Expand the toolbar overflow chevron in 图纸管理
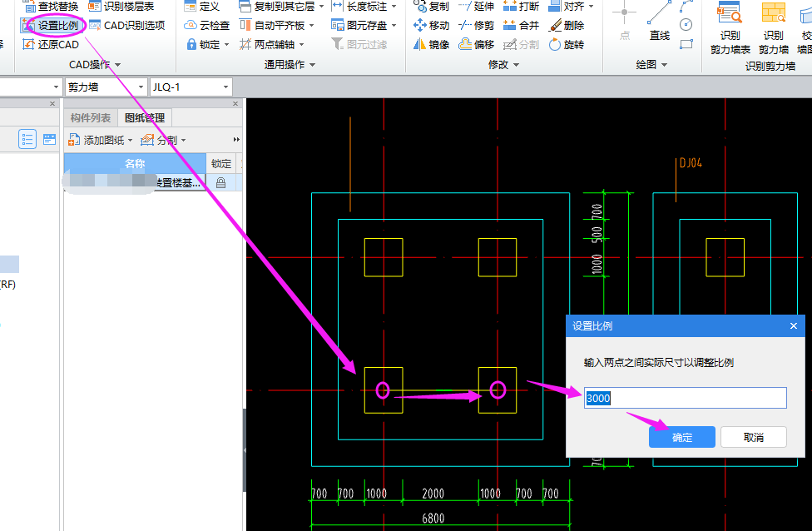 pyautogui.click(x=236, y=140)
